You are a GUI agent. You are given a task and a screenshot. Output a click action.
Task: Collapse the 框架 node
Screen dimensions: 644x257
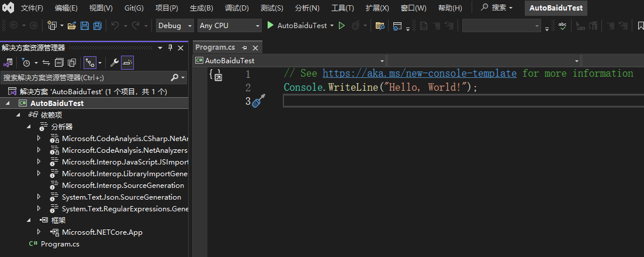28,220
